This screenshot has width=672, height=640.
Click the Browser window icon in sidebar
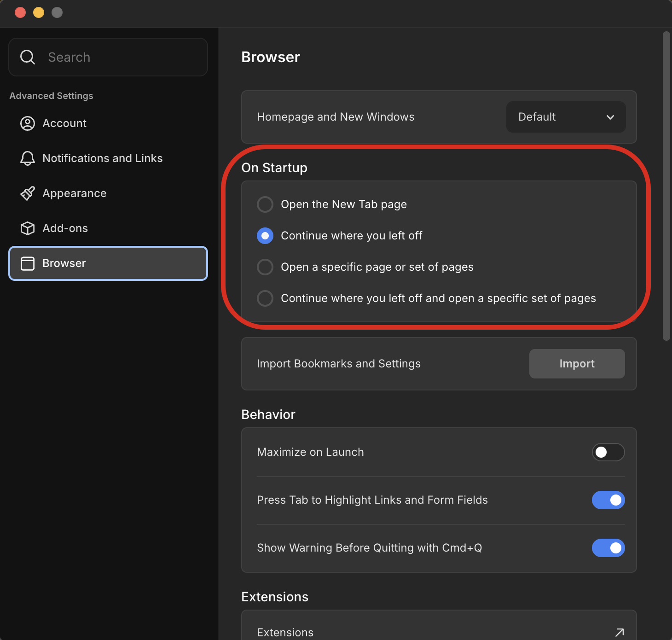(x=28, y=263)
